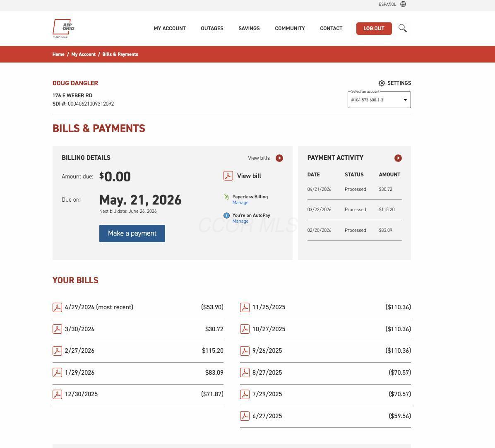
Task: Click the View bill link text
Action: pos(249,176)
